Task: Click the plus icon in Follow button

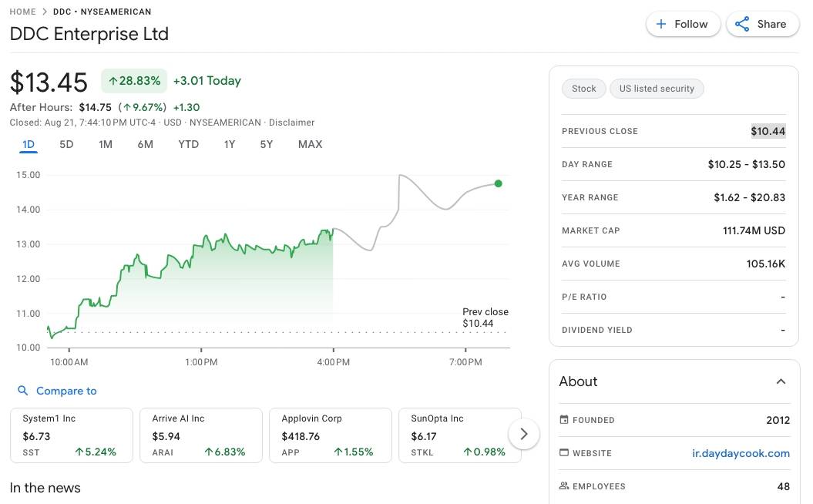Action: (661, 25)
